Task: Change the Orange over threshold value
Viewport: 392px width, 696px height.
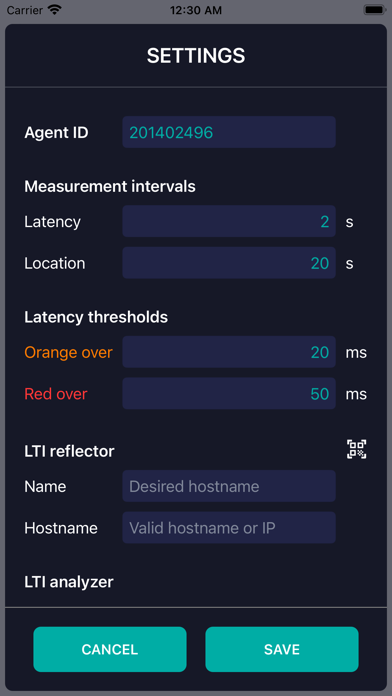Action: [x=229, y=352]
